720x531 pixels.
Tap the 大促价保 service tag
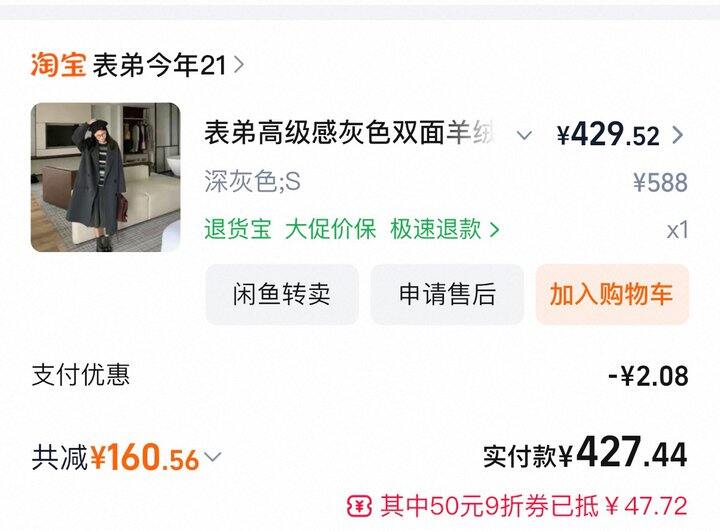click(x=331, y=229)
